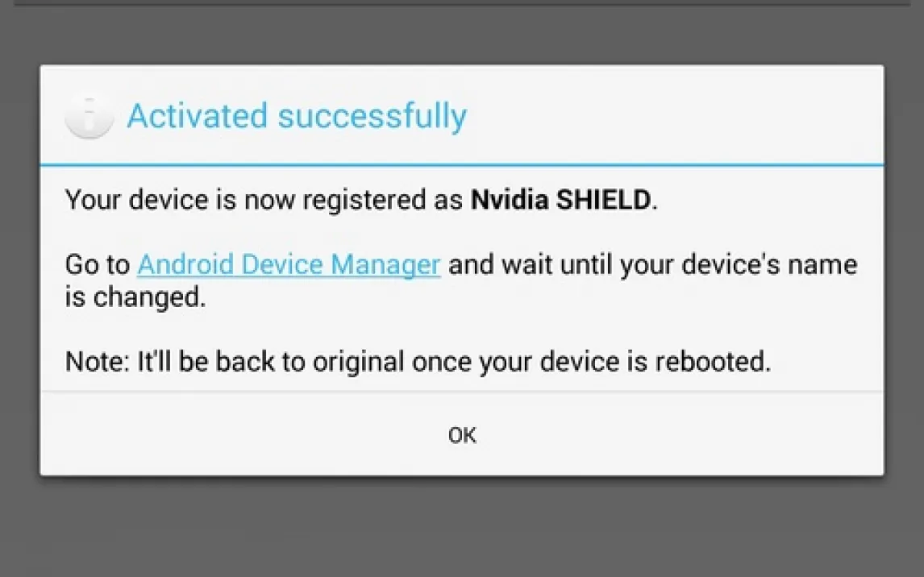Click the blue divider under the title
Image resolution: width=924 pixels, height=577 pixels.
(x=461, y=164)
